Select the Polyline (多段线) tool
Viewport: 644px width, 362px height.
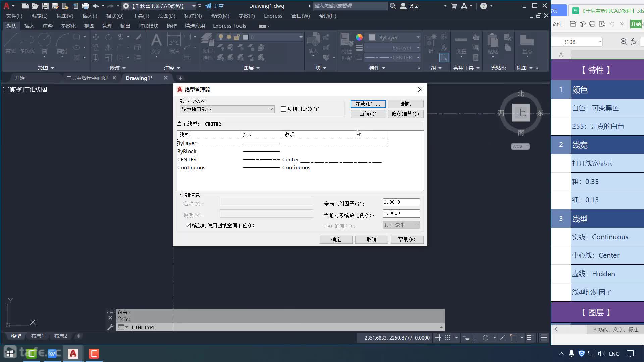point(27,44)
